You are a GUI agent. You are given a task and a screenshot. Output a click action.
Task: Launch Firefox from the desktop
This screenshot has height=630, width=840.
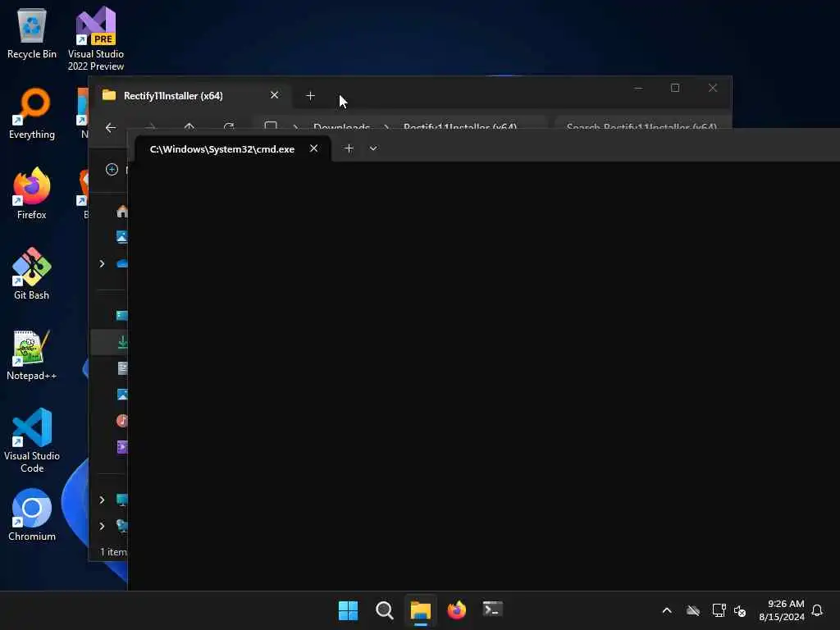(x=32, y=194)
